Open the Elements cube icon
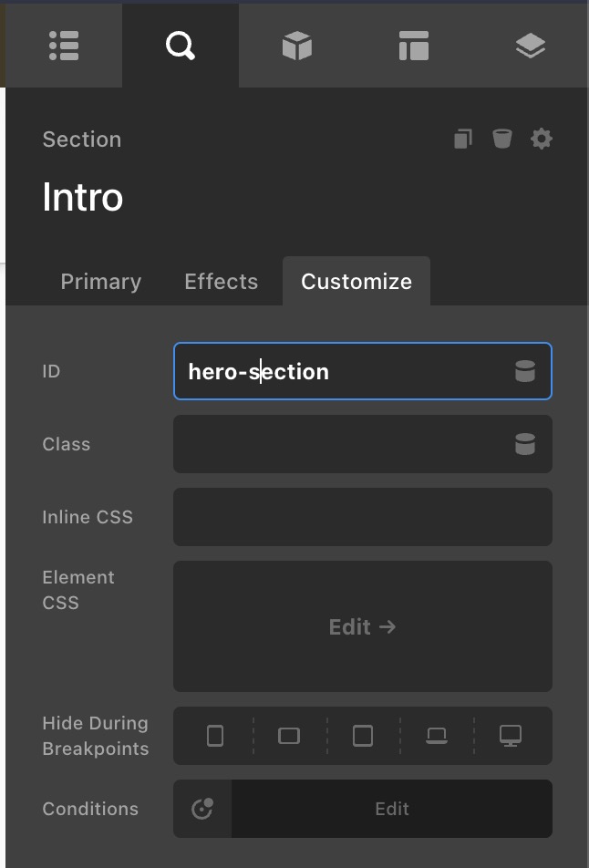Viewport: 589px width, 868px height. pyautogui.click(x=297, y=46)
